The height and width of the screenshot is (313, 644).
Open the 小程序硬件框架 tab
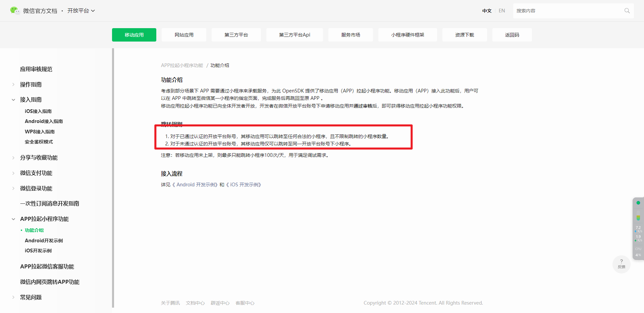pos(408,35)
